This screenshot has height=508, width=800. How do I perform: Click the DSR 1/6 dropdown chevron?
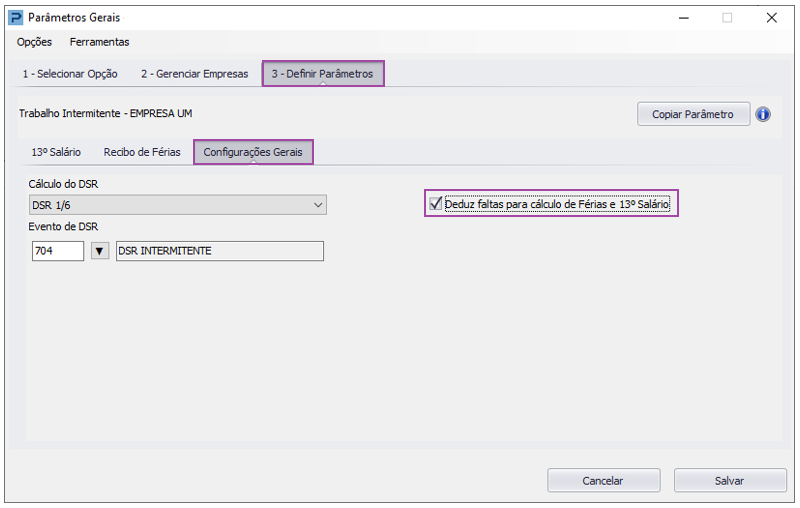318,205
